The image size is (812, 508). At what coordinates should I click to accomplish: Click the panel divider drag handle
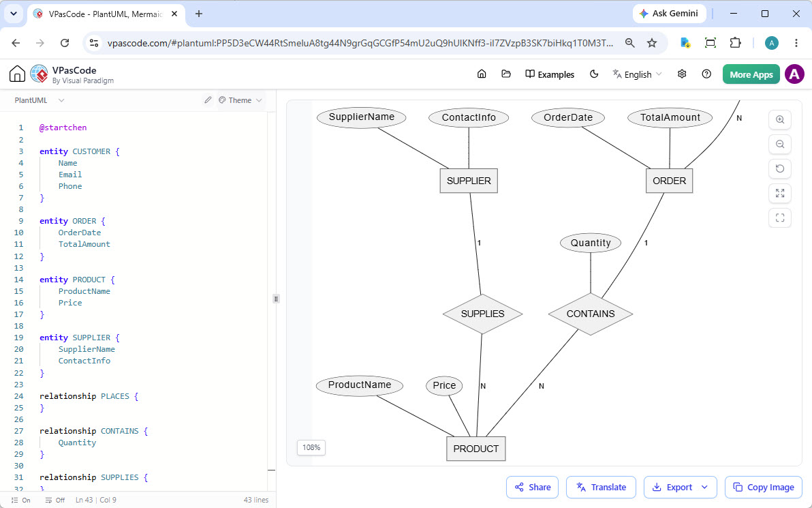[x=276, y=299]
